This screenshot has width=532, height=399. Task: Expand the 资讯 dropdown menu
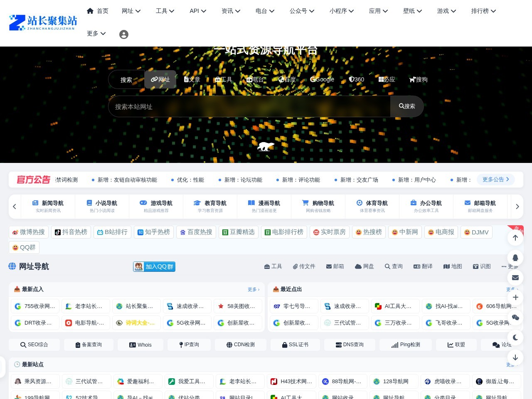pos(231,11)
